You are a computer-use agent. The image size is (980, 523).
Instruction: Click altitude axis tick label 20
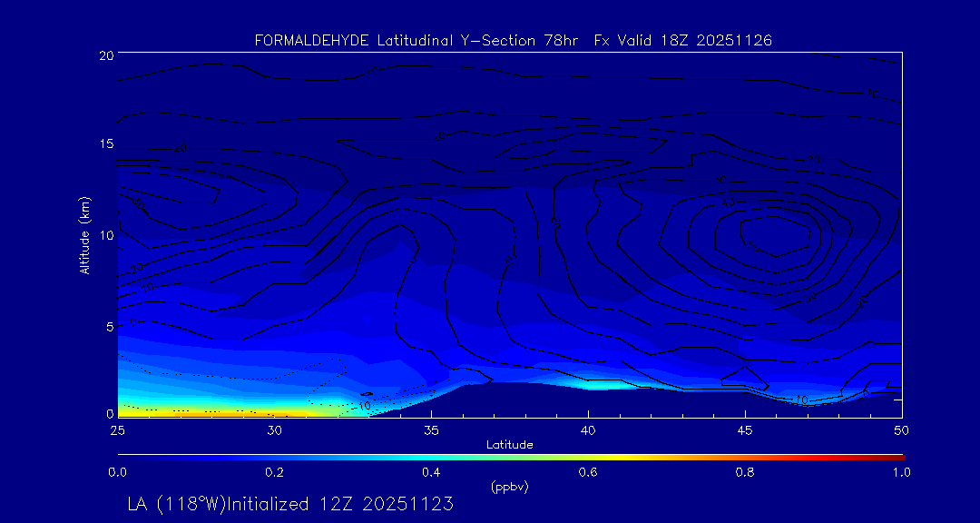pyautogui.click(x=104, y=55)
